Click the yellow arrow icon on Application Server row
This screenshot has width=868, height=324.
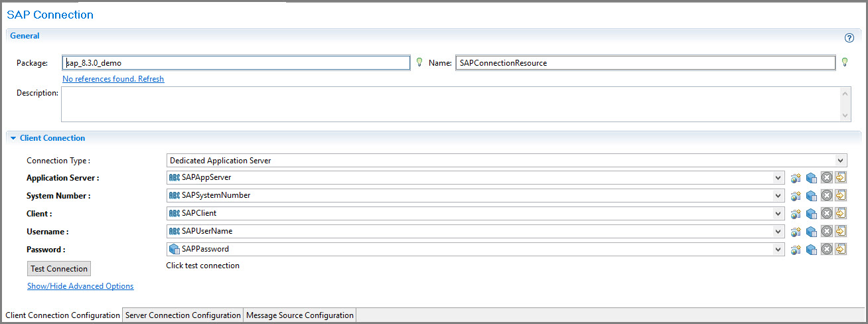point(841,177)
